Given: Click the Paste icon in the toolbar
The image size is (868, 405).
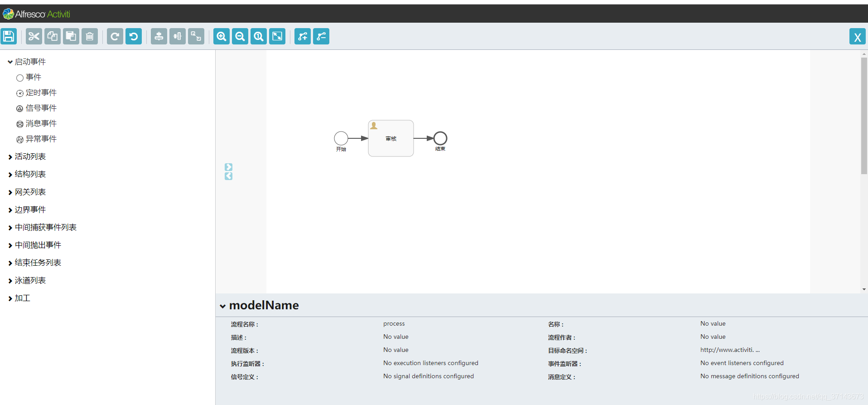Looking at the screenshot, I should coord(71,36).
